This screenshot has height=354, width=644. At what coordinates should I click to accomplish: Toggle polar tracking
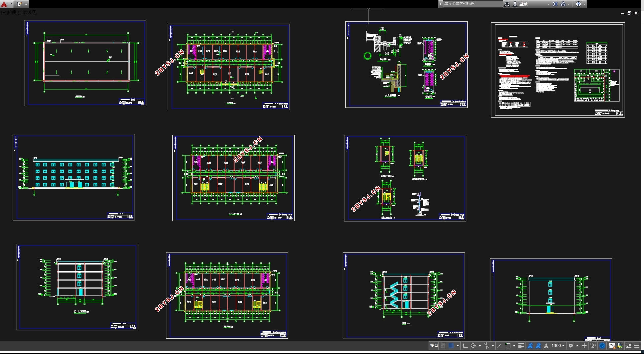coord(473,346)
